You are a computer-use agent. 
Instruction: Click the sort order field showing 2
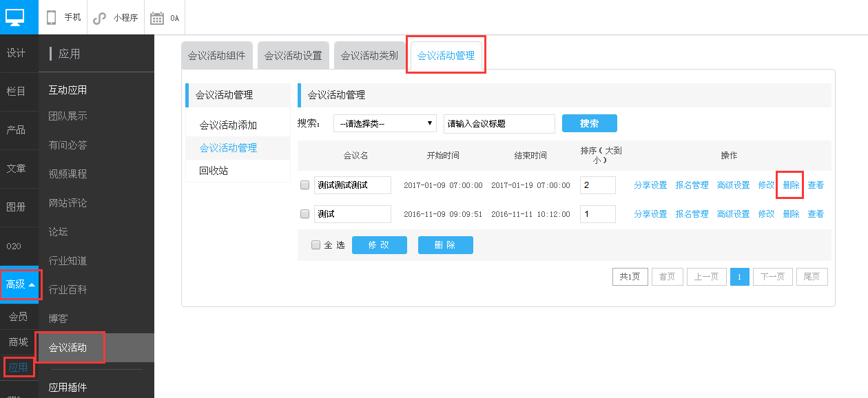coord(598,185)
